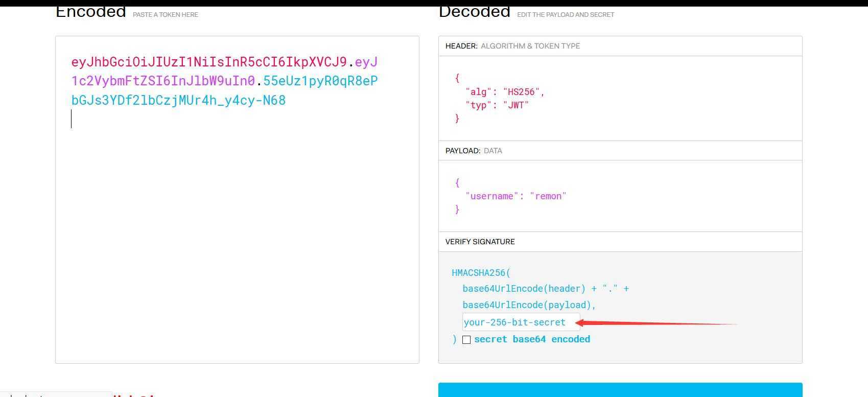Click the blue signature segment ending y4cy-N68
This screenshot has width=868, height=397.
click(178, 100)
